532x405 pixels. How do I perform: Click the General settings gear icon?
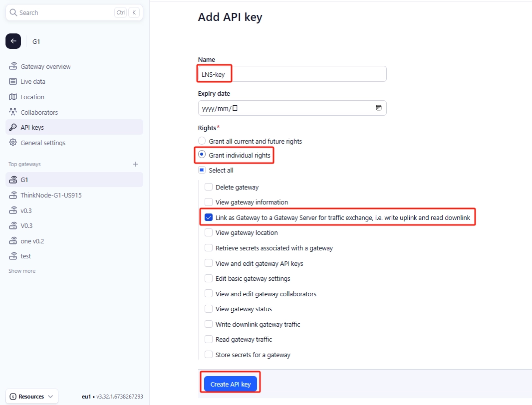(13, 143)
